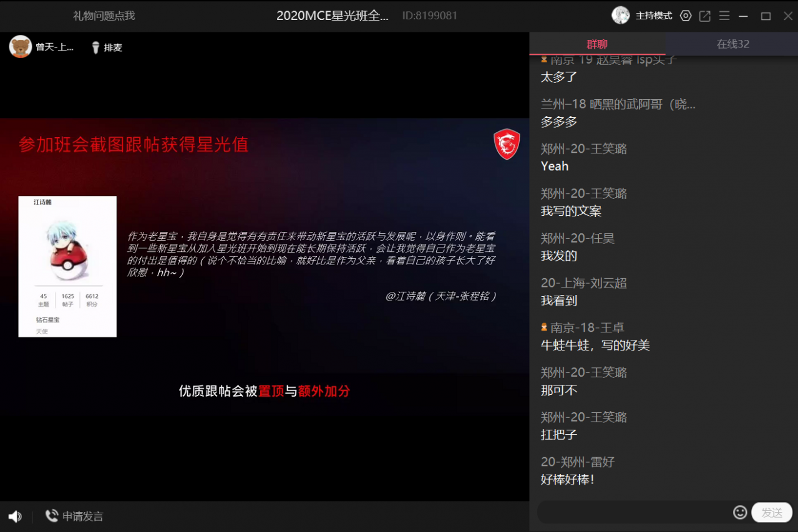Switch to the 在线32 online users tab
The image size is (798, 532).
(732, 44)
